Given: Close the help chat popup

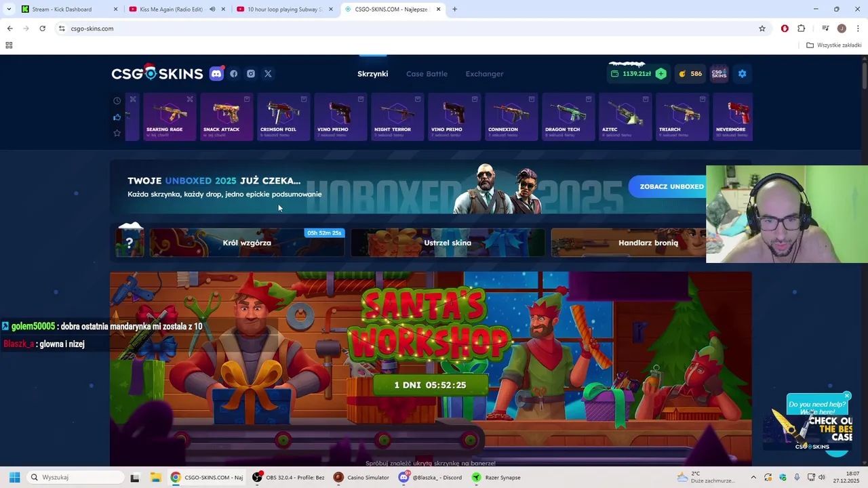Looking at the screenshot, I should [847, 396].
